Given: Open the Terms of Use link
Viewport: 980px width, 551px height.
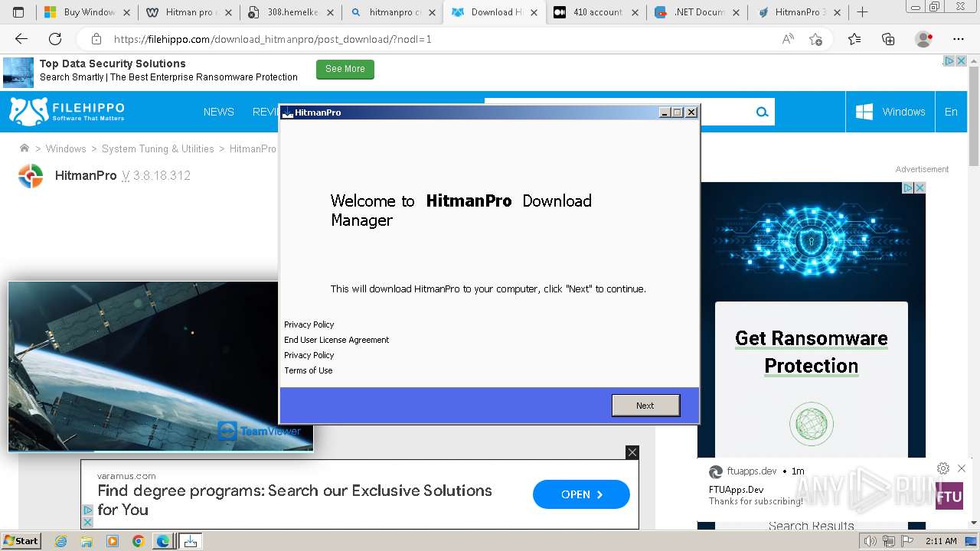Looking at the screenshot, I should click(309, 370).
